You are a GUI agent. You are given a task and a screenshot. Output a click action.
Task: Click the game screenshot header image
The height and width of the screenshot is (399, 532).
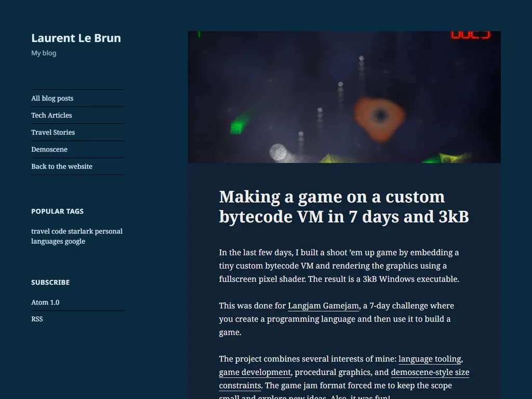(344, 97)
